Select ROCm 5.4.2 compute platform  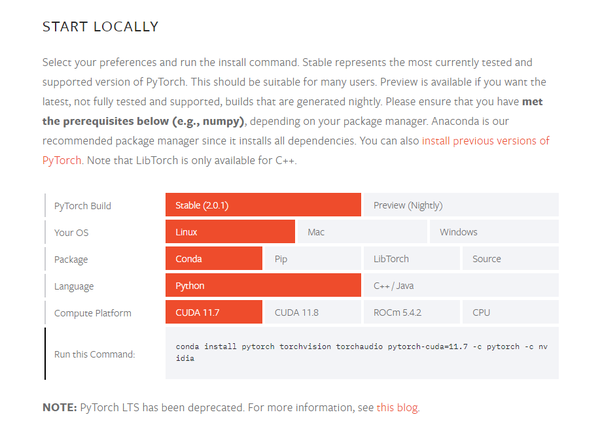coord(410,313)
